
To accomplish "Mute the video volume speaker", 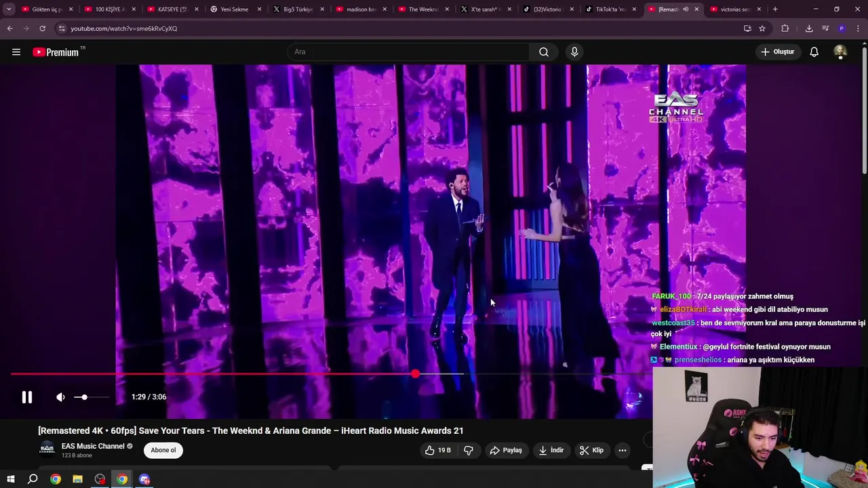I will (x=60, y=397).
